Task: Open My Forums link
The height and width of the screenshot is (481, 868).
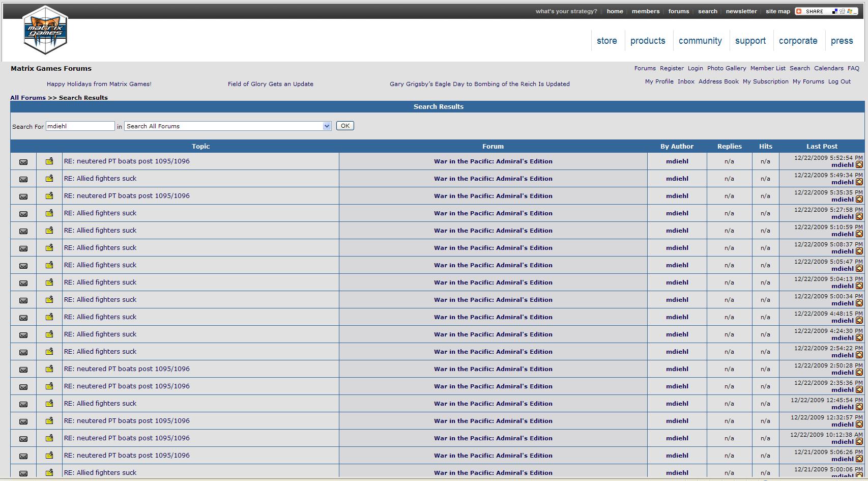Action: (808, 81)
